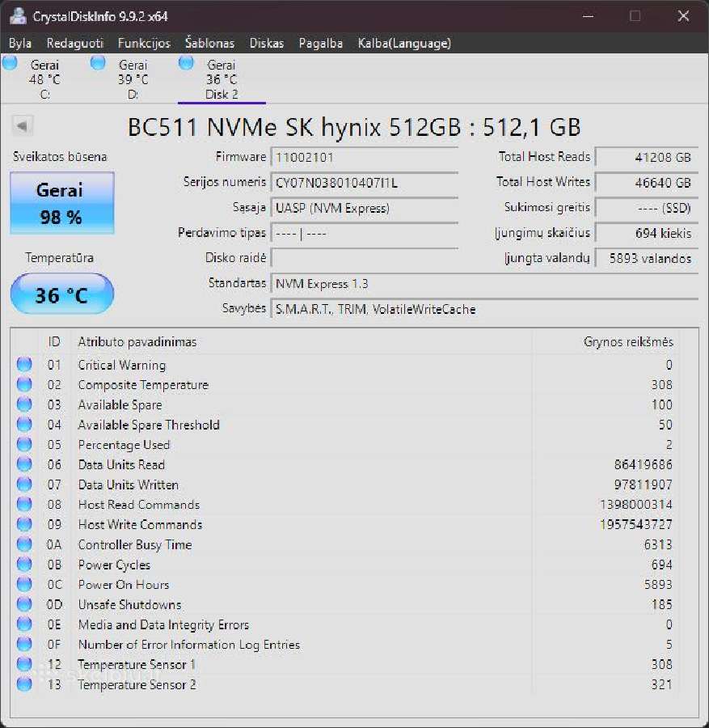
Task: Click the NVM Express 1.3 standard field
Action: pyautogui.click(x=485, y=284)
